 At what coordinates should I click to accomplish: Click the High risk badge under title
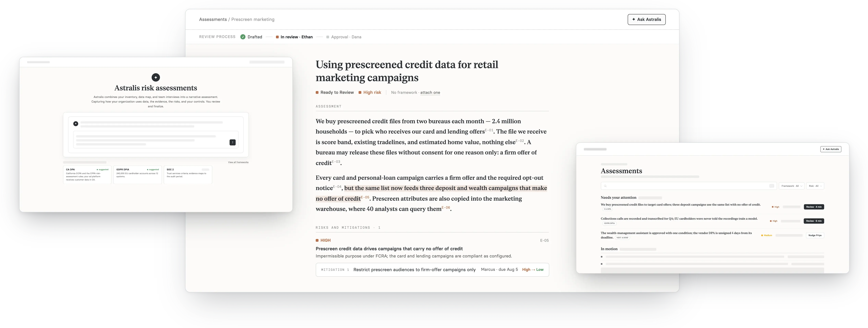point(370,92)
